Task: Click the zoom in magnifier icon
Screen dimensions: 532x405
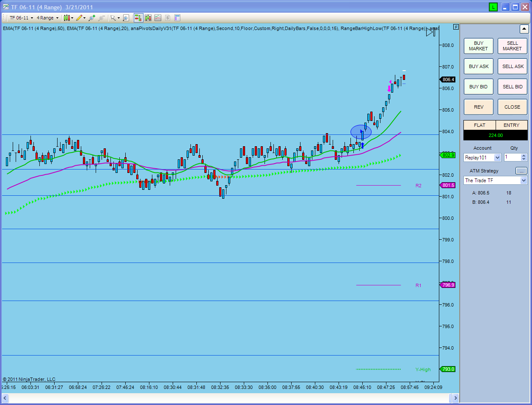Action: 91,18
